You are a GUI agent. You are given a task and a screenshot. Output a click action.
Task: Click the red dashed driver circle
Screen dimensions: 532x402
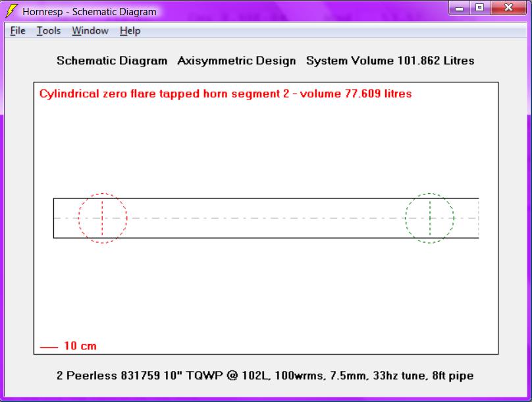point(103,218)
